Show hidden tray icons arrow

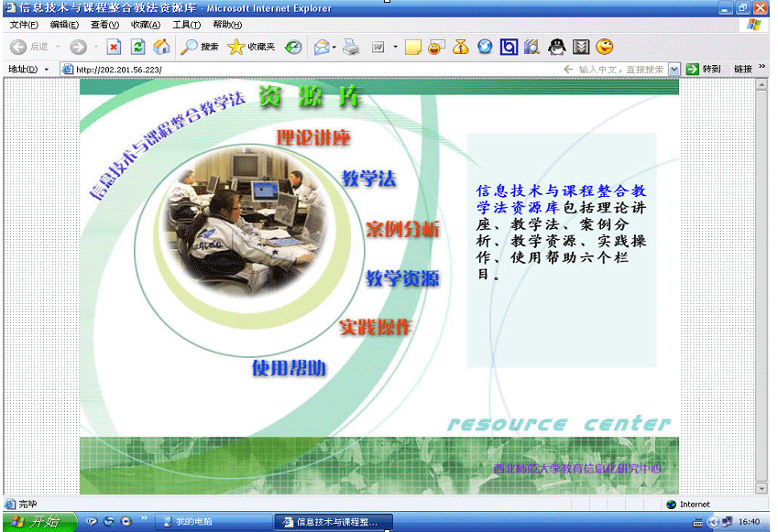(714, 522)
